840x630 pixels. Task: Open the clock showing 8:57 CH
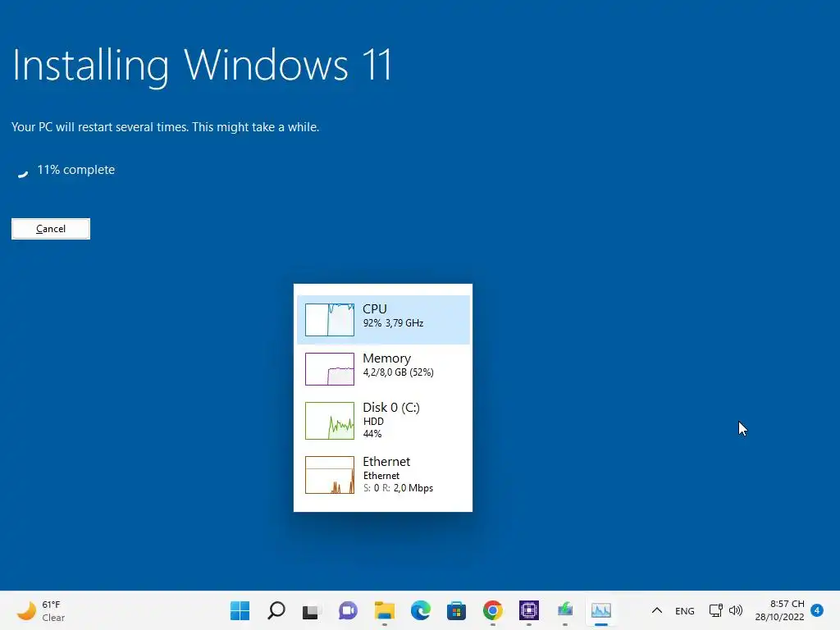tap(779, 610)
